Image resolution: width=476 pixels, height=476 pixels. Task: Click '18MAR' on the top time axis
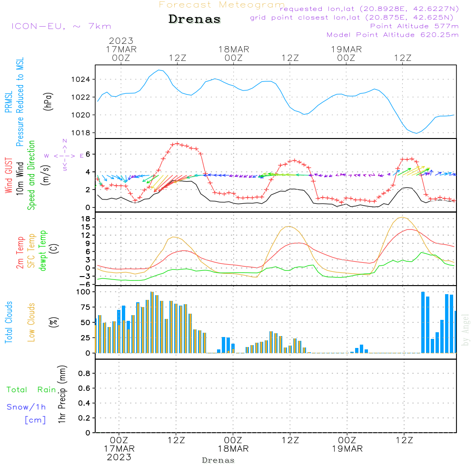[x=234, y=49]
